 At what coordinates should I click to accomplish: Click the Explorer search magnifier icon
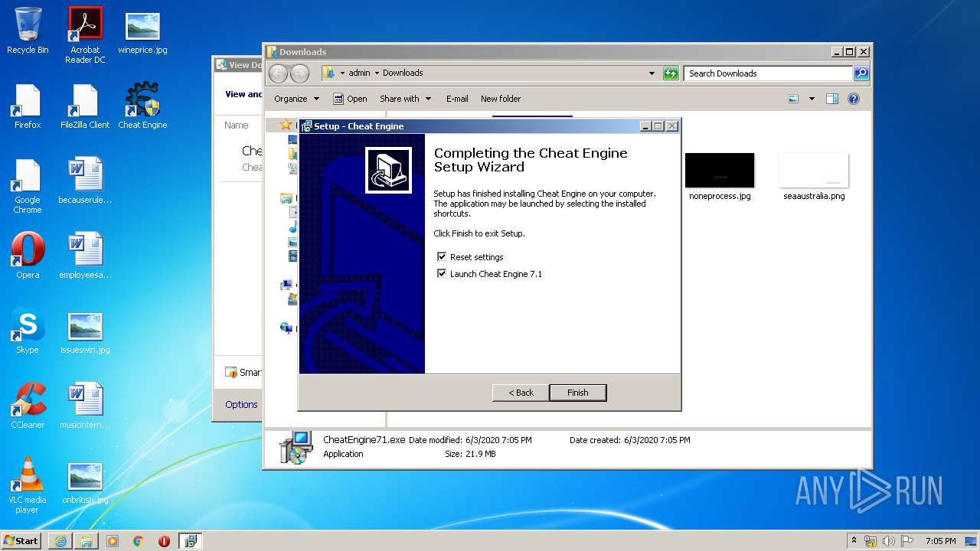coord(861,73)
